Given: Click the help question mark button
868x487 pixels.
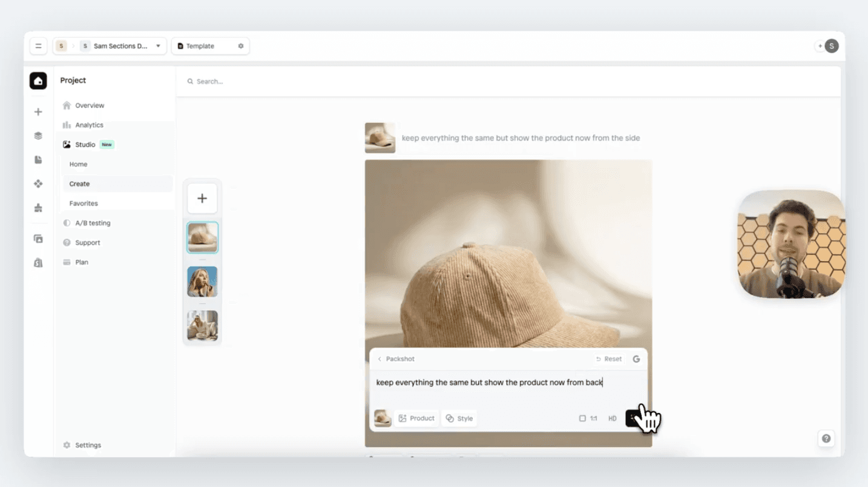Looking at the screenshot, I should point(826,439).
